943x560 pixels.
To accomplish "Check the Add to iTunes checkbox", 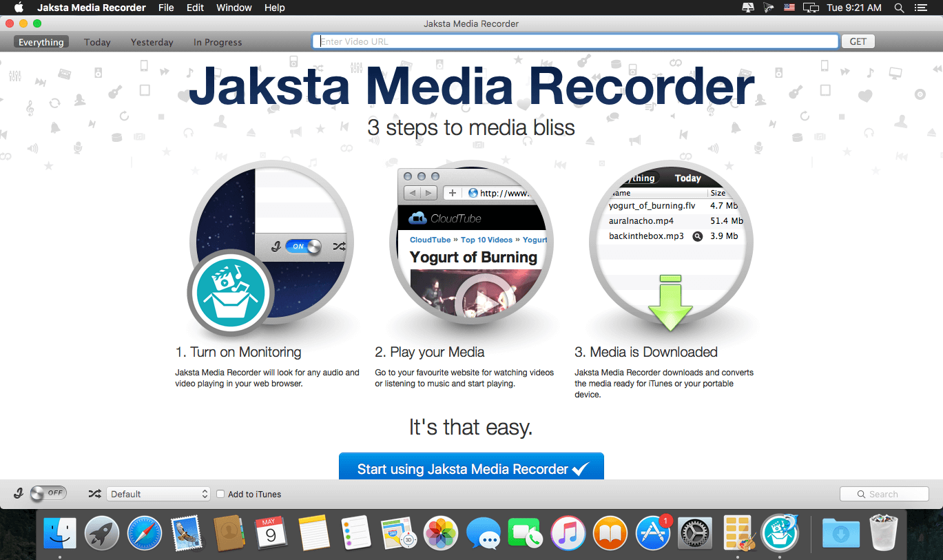I will point(220,494).
